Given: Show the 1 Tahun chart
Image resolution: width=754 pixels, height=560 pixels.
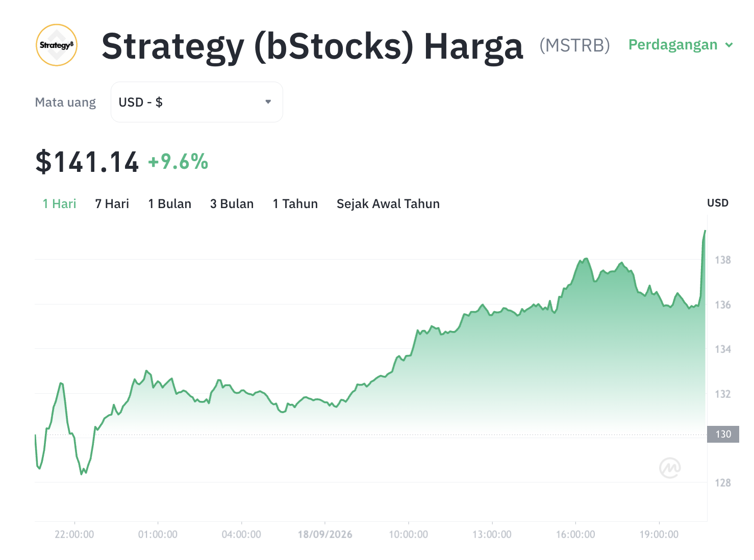Looking at the screenshot, I should 295,204.
